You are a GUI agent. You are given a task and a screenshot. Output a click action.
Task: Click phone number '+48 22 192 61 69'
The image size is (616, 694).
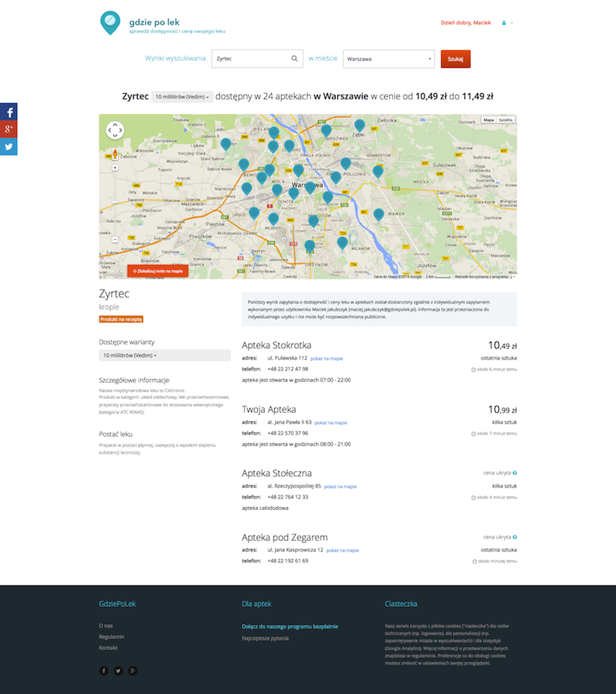pos(288,562)
